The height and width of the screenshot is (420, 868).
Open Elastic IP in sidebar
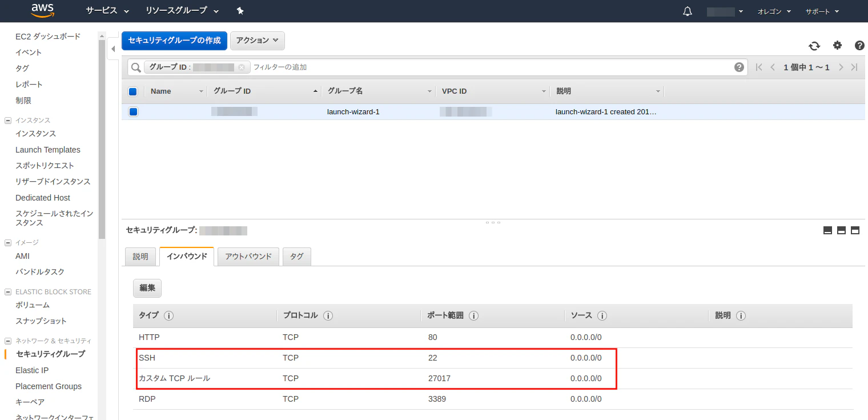tap(32, 370)
